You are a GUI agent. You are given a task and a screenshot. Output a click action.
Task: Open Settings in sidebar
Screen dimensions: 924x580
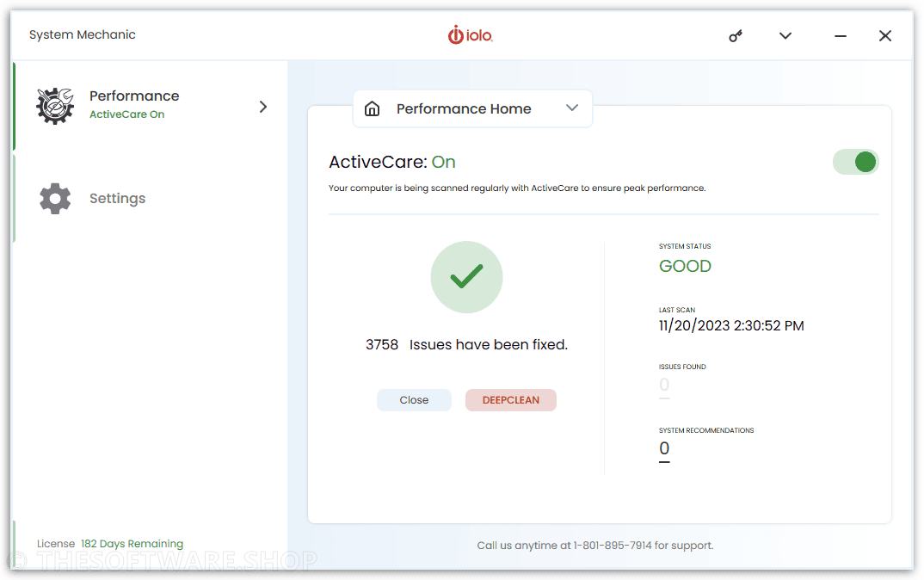151,199
